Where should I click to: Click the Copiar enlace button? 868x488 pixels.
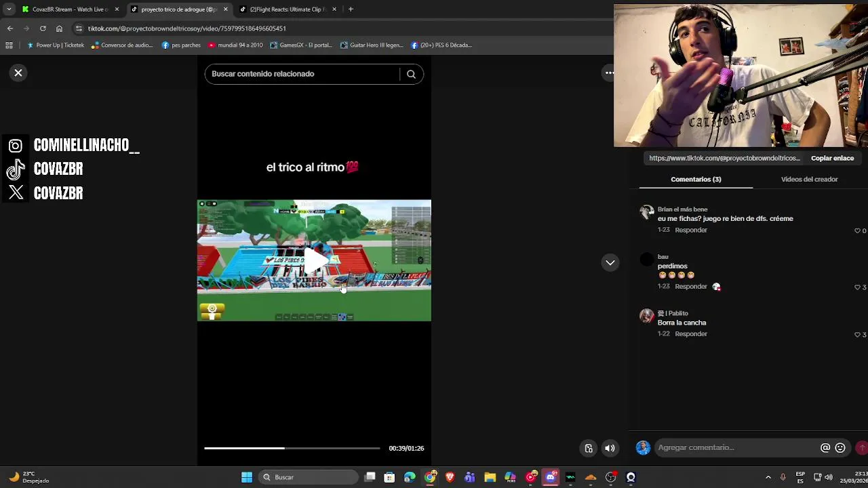(832, 158)
